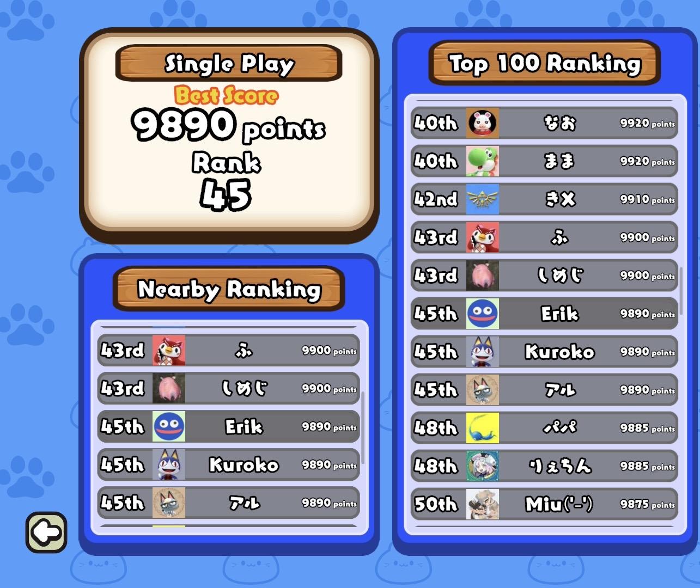Open アル row in Nearby Ranking

tap(228, 503)
